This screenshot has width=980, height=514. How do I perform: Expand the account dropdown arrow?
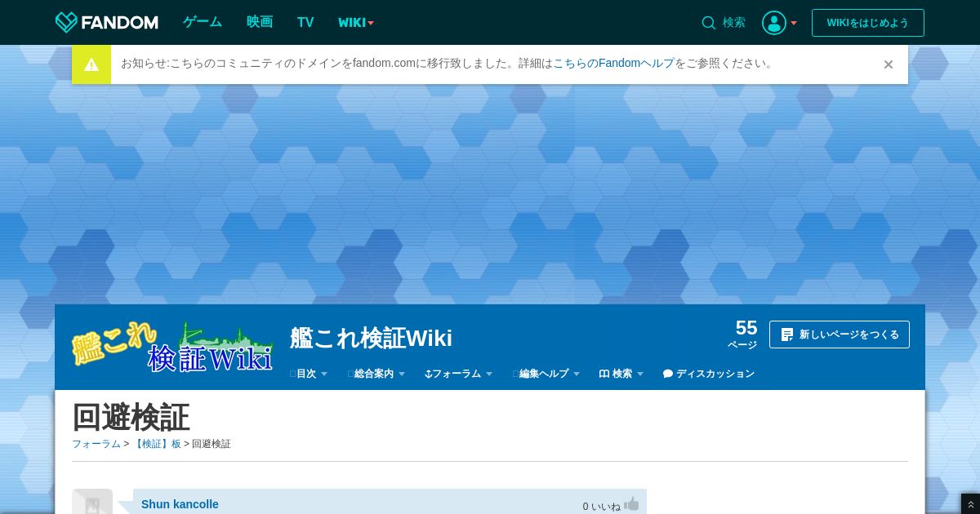(x=794, y=23)
